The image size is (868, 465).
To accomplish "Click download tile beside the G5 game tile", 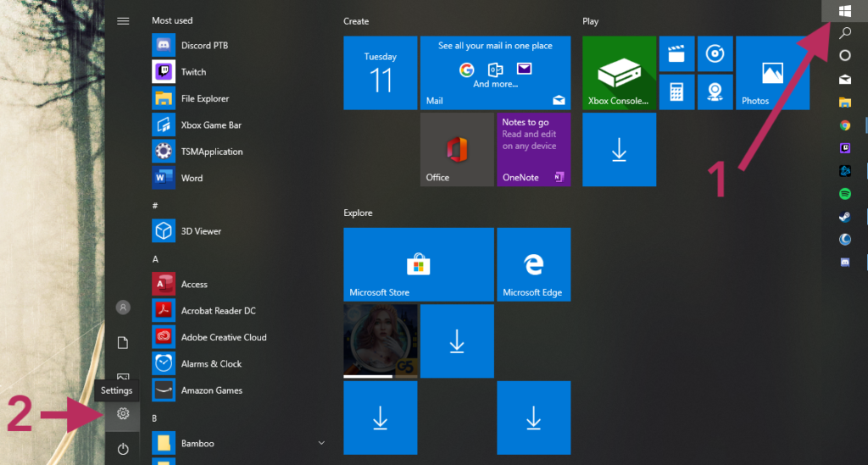I will 457,341.
